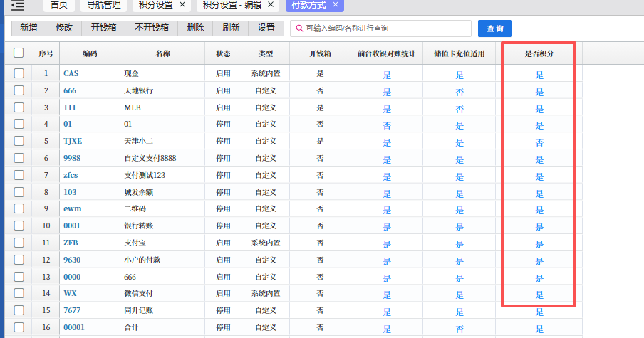The width and height of the screenshot is (644, 338).
Task: Open the 7677 code link
Action: [72, 310]
